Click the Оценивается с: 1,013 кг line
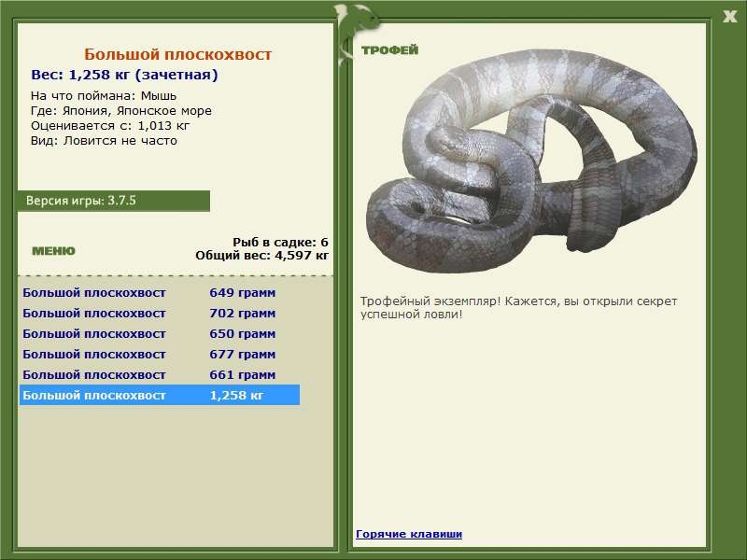 tap(110, 126)
